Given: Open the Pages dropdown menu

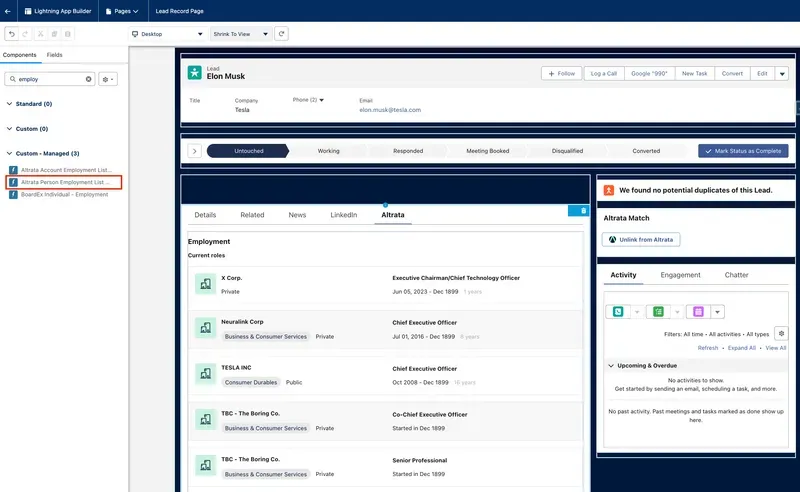Looking at the screenshot, I should click(x=122, y=11).
